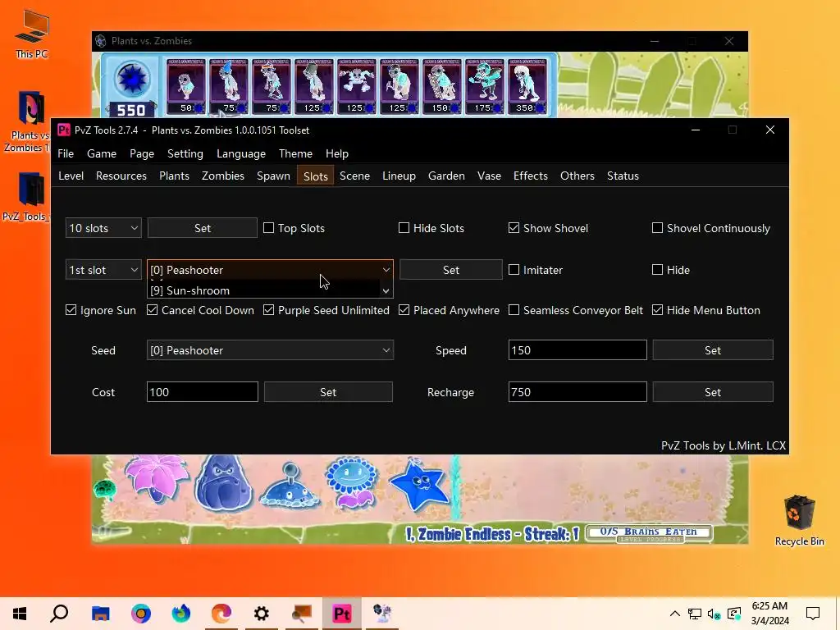The height and width of the screenshot is (630, 840).
Task: Open This PC desktop icon
Action: 32,34
